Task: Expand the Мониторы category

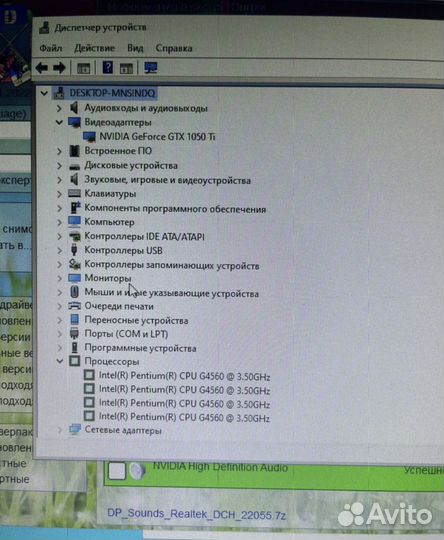Action: pos(59,278)
